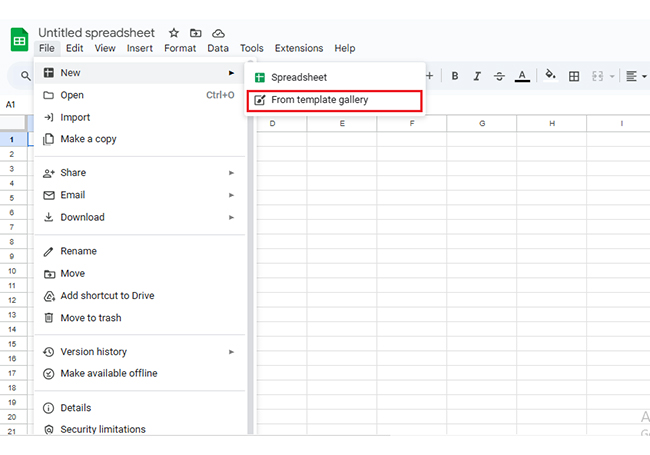This screenshot has height=455, width=650.
Task: Toggle italic text formatting
Action: [x=477, y=76]
